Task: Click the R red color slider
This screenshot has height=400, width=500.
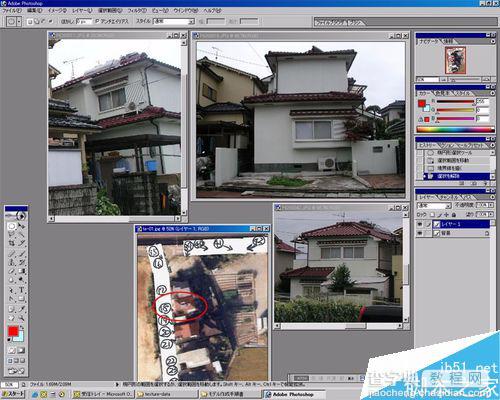Action: [455, 101]
